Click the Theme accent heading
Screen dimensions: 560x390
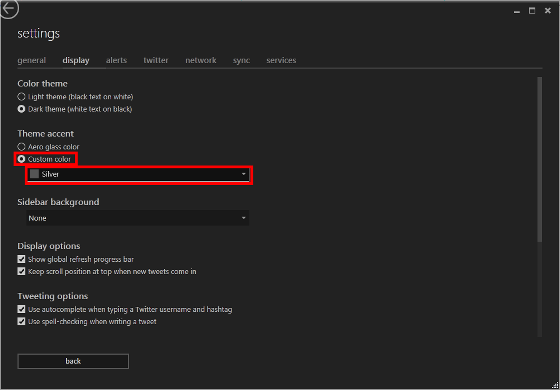pyautogui.click(x=46, y=134)
